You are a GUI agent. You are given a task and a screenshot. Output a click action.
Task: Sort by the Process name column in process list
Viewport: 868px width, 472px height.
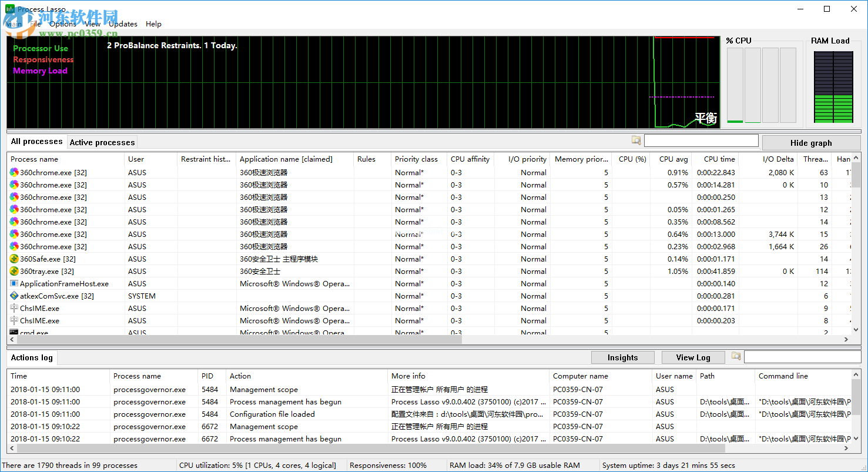(x=66, y=159)
